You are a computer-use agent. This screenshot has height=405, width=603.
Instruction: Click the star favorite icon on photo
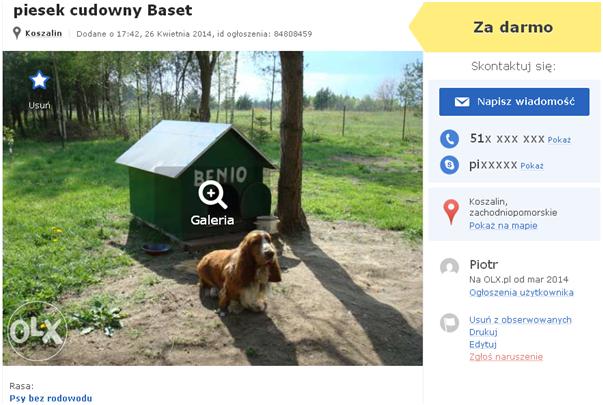pos(39,80)
